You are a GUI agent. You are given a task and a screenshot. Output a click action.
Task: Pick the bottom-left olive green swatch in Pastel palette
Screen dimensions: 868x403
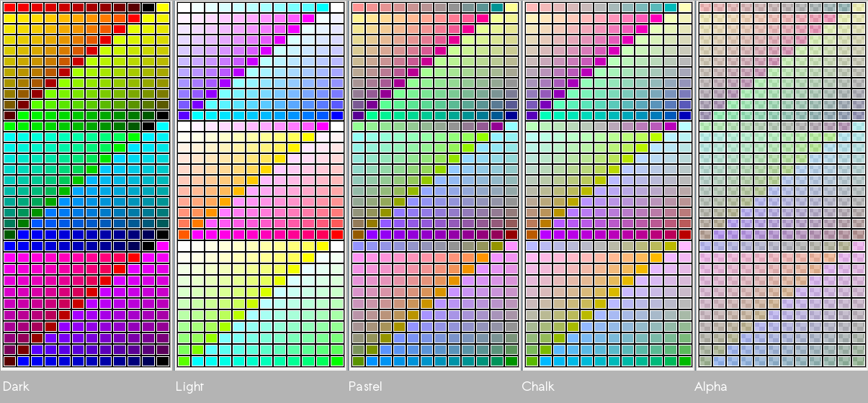click(357, 361)
